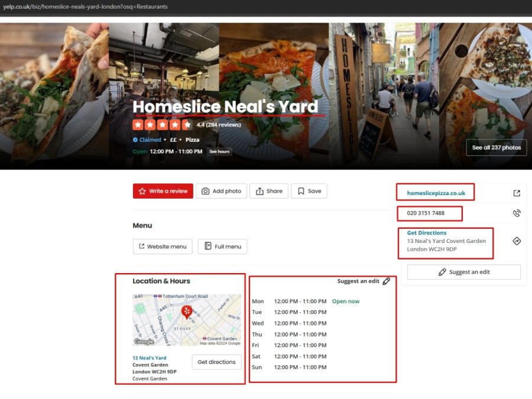The width and height of the screenshot is (532, 399).
Task: Click the star rating icons
Action: pyautogui.click(x=163, y=125)
